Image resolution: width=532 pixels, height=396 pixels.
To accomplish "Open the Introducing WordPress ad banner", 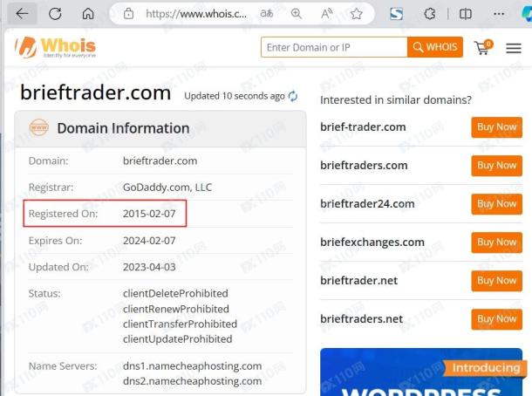I will 421,372.
